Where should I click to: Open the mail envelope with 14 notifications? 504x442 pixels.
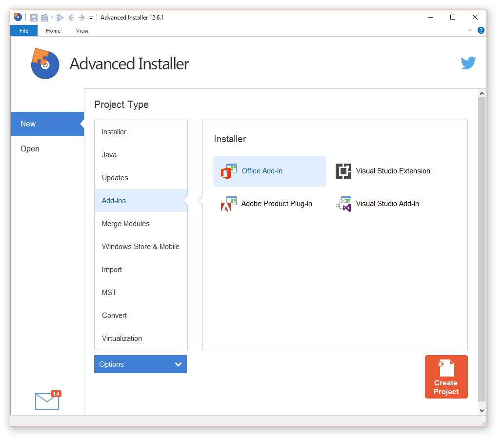47,401
